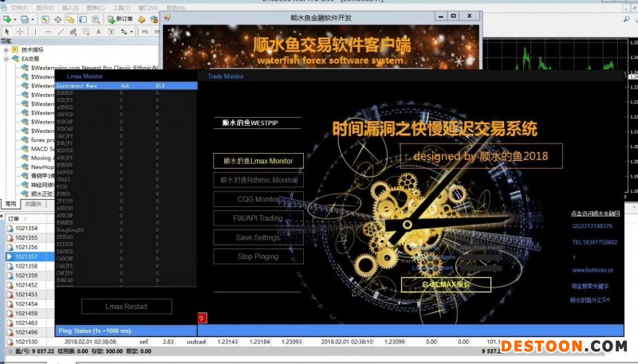This screenshot has height=364, width=638.
Task: Toggle the Navigator yellow star folder icon
Action: click(x=70, y=19)
